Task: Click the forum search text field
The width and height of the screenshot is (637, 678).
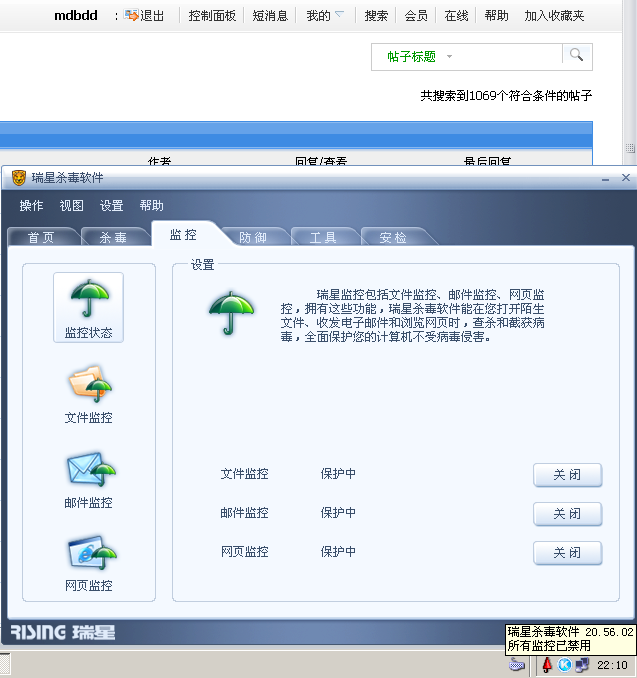Action: pos(508,57)
